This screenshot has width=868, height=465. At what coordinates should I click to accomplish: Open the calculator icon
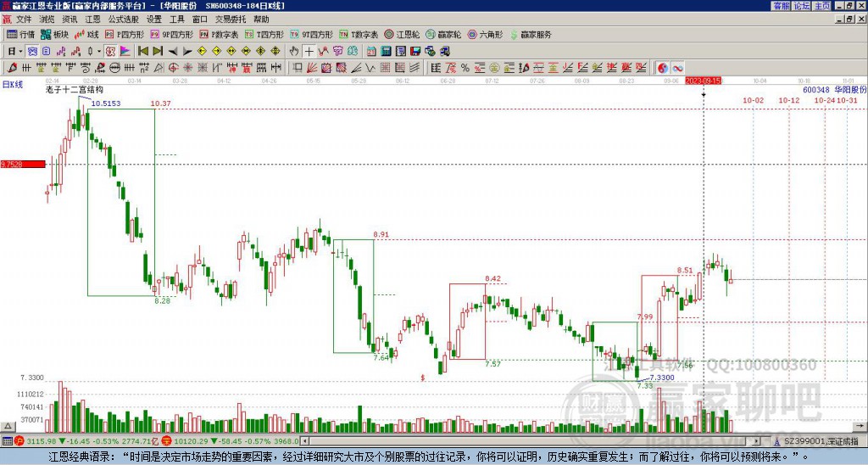pyautogui.click(x=386, y=52)
